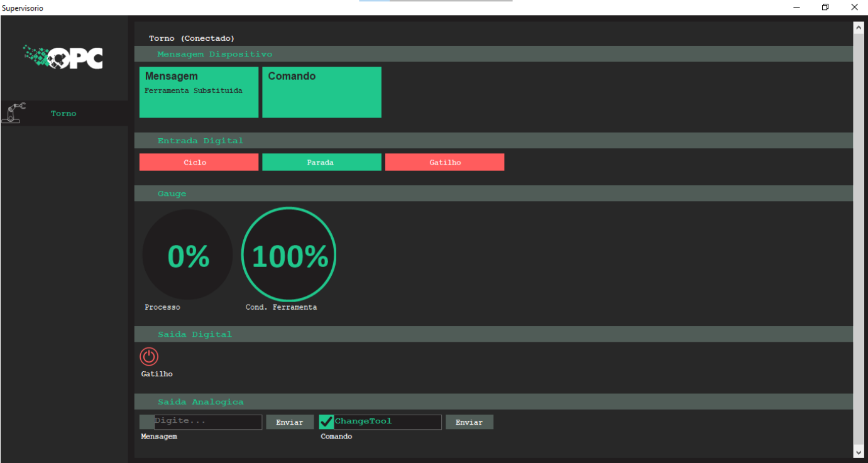868x463 pixels.
Task: Click the Ferramenta Substituida message text
Action: [x=194, y=90]
